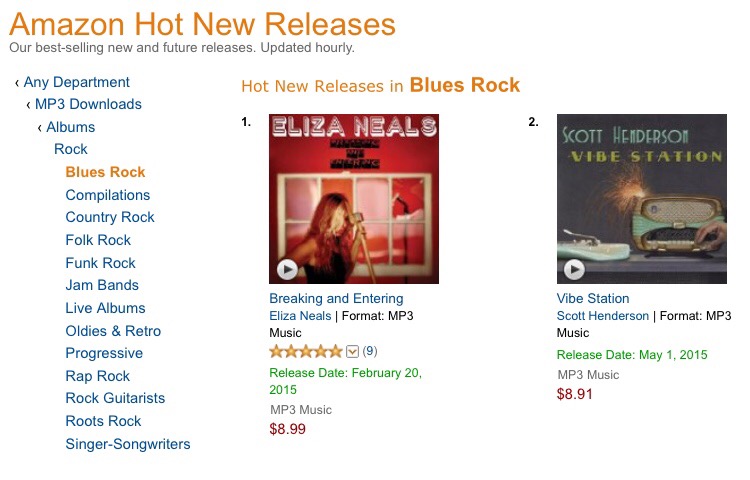The width and height of the screenshot is (750, 480).
Task: Play preview of Vibe Station album
Action: (574, 270)
